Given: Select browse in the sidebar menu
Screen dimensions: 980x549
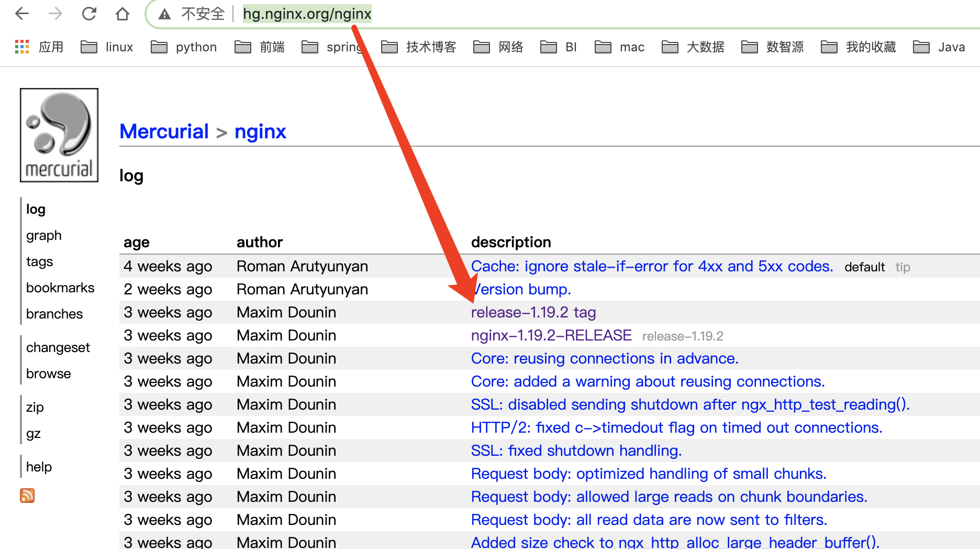Looking at the screenshot, I should click(x=49, y=374).
